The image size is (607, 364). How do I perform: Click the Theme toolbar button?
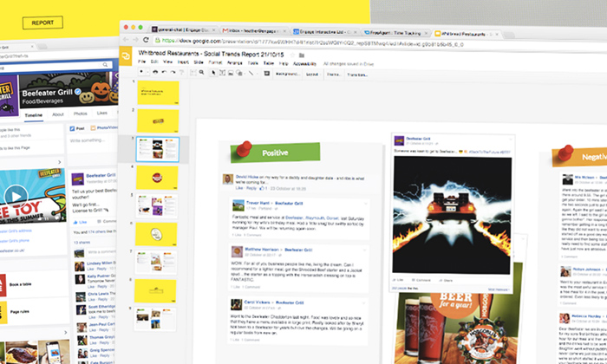pos(333,75)
